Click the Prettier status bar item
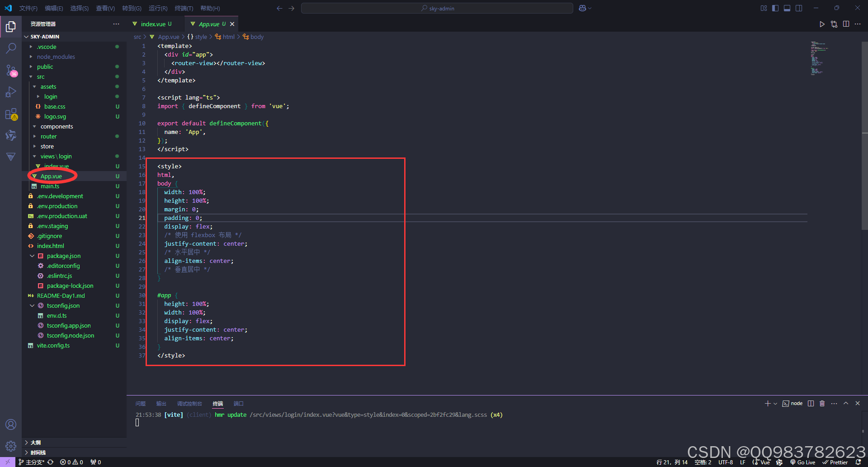Image resolution: width=868 pixels, height=467 pixels. 835,462
